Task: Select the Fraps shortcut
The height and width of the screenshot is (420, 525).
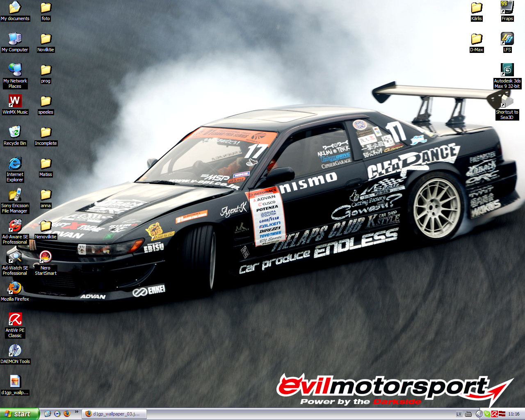Action: [507, 11]
